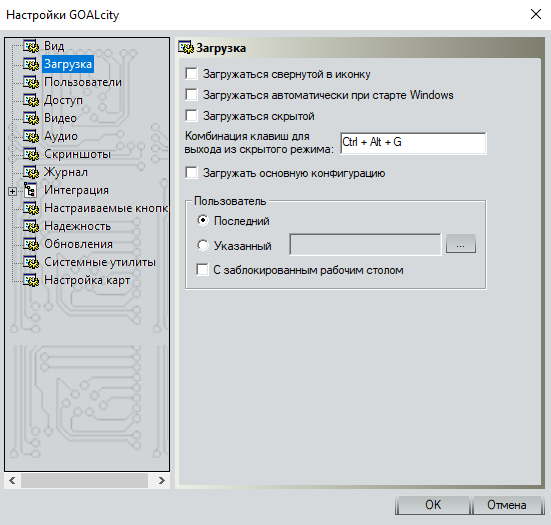Enable Загружаться автоматически при старте Windows
551x525 pixels.
pos(192,95)
